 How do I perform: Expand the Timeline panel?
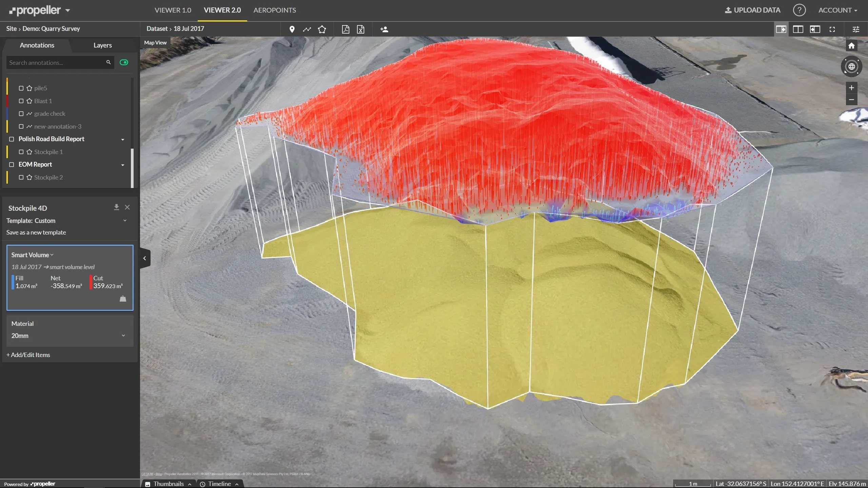[x=219, y=484]
